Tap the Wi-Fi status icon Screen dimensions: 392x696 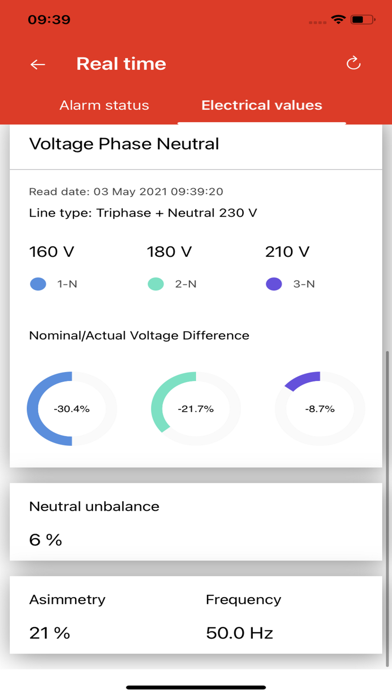click(338, 20)
